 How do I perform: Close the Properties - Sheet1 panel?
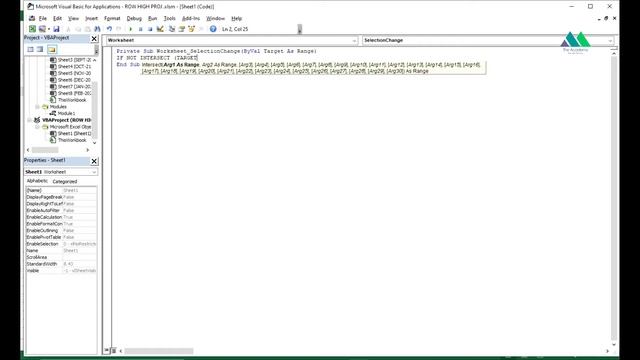click(94, 161)
